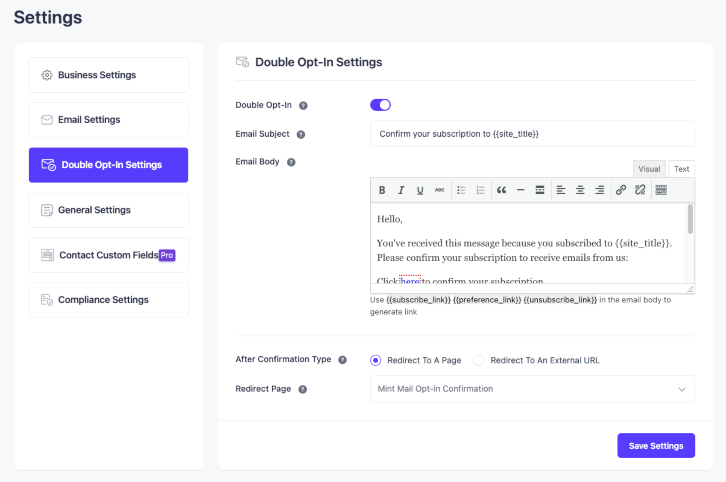The width and height of the screenshot is (726, 482).
Task: Click help icon beside Double Opt-In label
Action: 303,106
